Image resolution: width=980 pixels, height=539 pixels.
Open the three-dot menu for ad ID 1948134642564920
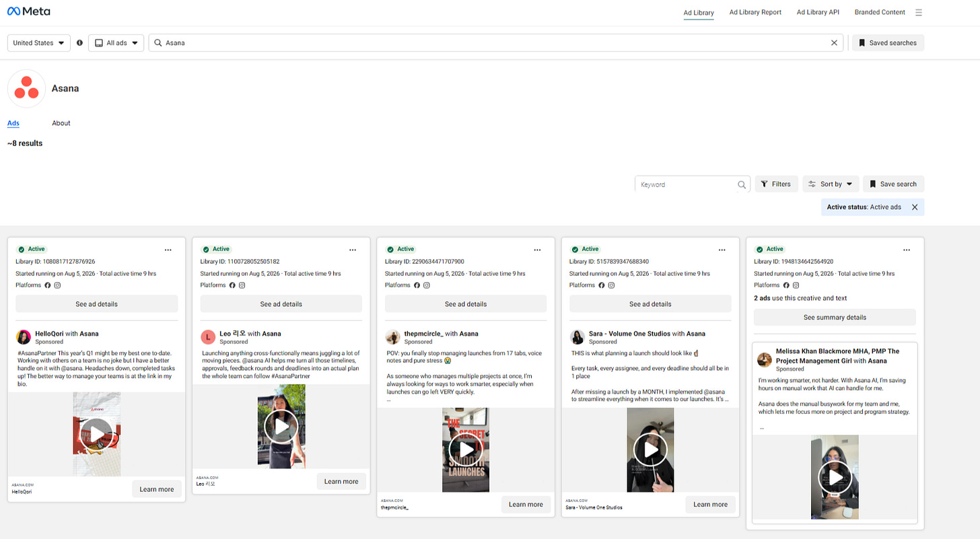coord(907,250)
